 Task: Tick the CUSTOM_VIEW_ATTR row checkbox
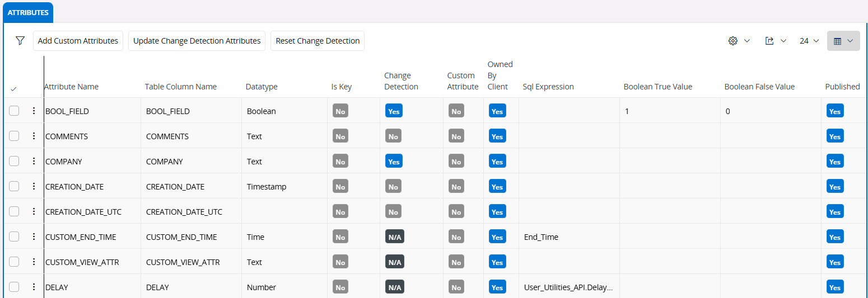click(x=14, y=262)
